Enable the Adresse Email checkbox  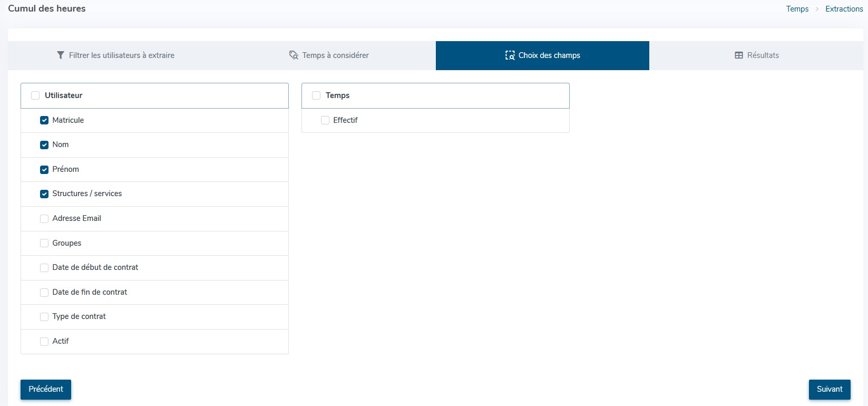pyautogui.click(x=44, y=219)
